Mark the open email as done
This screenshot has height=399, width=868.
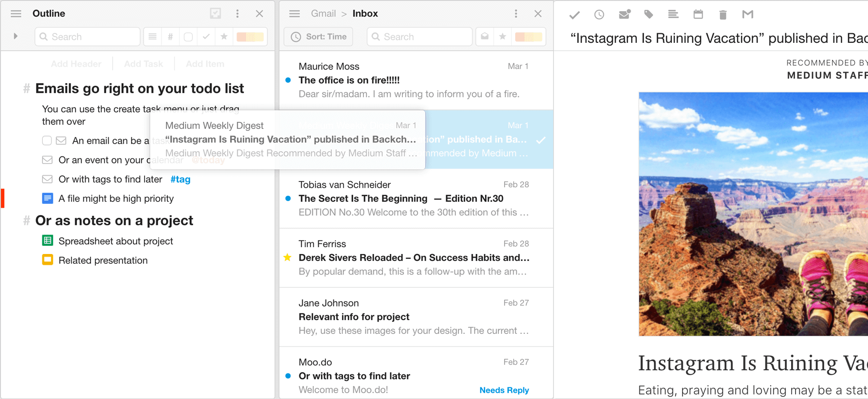pos(575,15)
